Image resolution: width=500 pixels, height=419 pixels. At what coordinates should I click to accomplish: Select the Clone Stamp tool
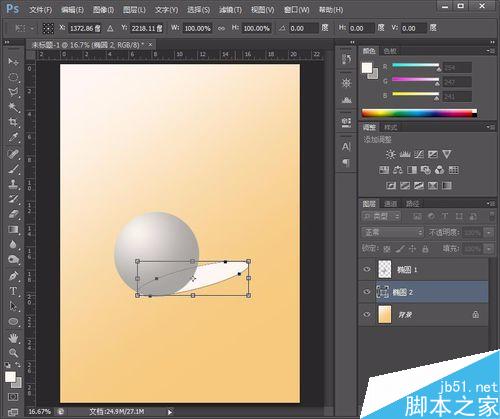point(13,184)
